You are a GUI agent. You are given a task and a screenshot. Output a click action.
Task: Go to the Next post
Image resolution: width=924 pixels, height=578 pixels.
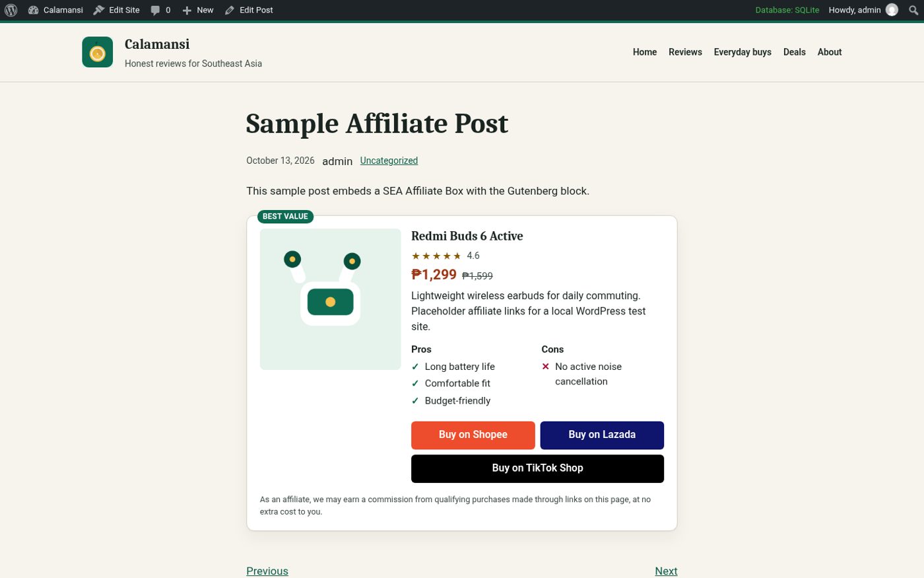click(666, 571)
